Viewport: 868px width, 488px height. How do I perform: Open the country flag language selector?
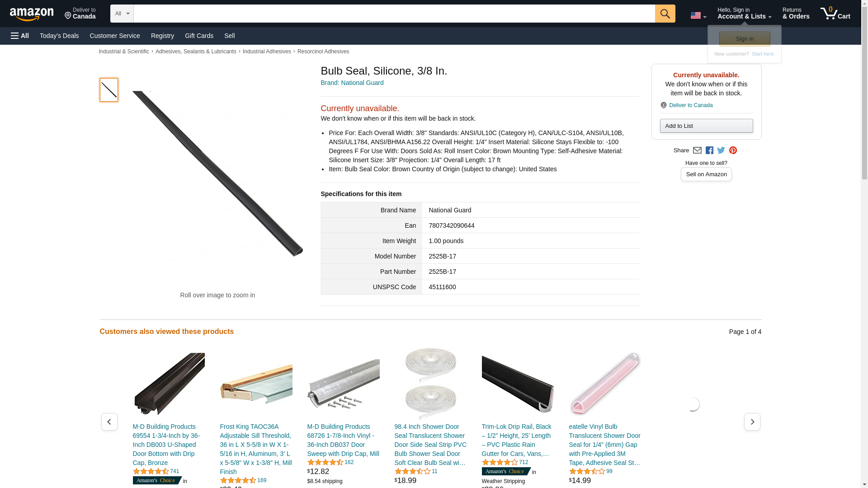(x=698, y=15)
